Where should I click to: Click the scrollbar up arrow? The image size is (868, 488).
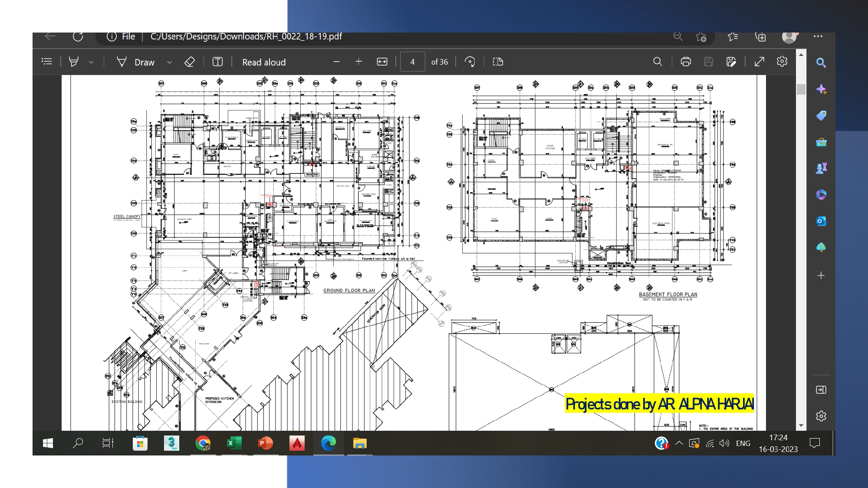[801, 55]
